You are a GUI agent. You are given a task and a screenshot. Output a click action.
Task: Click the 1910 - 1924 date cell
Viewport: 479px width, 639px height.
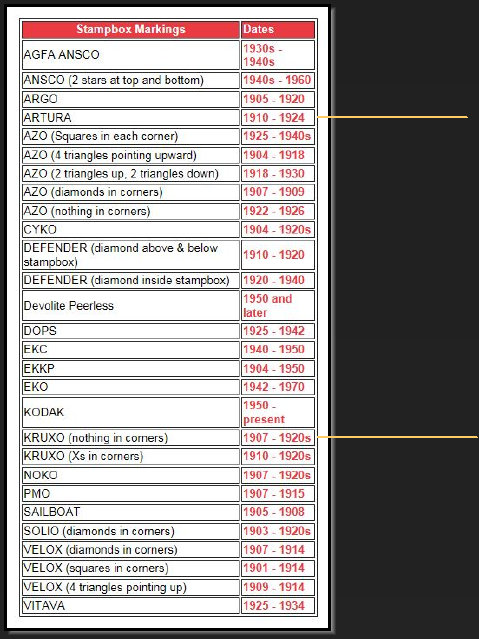pyautogui.click(x=278, y=117)
